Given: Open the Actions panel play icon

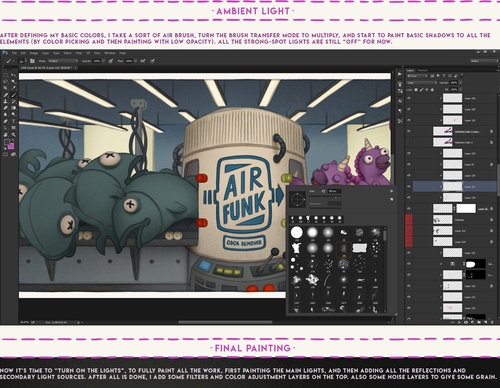Looking at the screenshot, I should (400, 74).
